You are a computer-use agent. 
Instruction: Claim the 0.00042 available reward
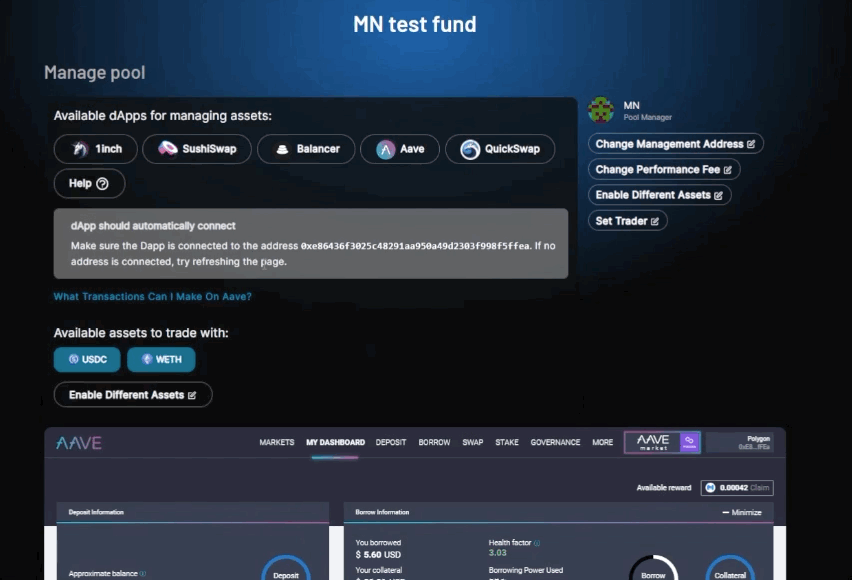coord(760,488)
